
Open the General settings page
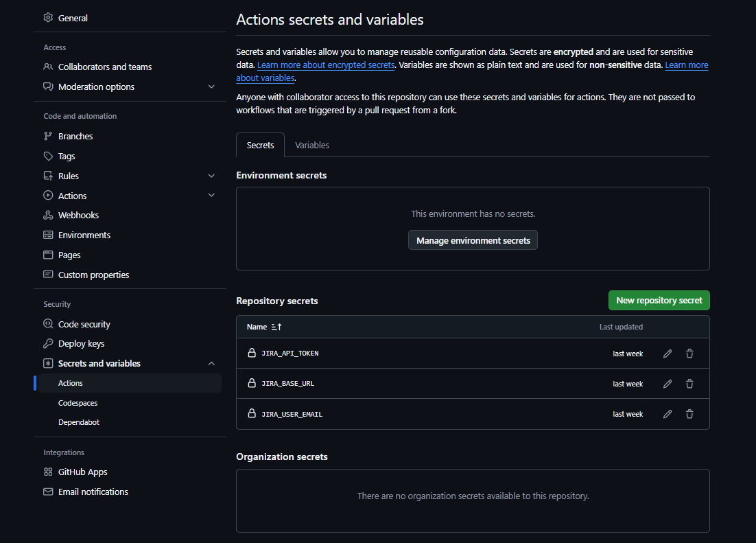click(x=73, y=18)
